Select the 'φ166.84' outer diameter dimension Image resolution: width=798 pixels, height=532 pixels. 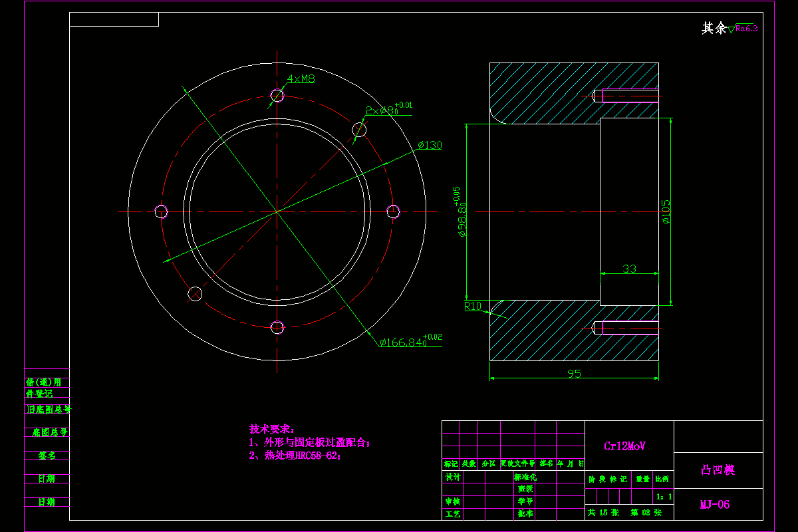point(410,341)
